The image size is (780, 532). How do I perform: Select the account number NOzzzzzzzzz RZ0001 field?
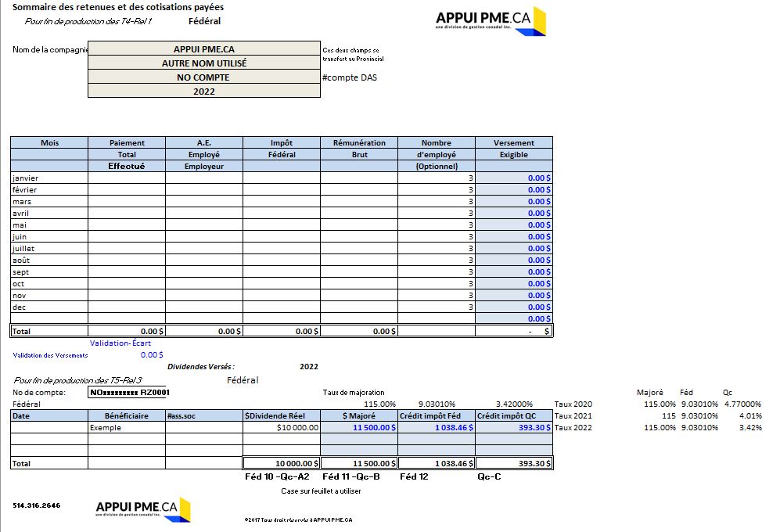pyautogui.click(x=129, y=392)
